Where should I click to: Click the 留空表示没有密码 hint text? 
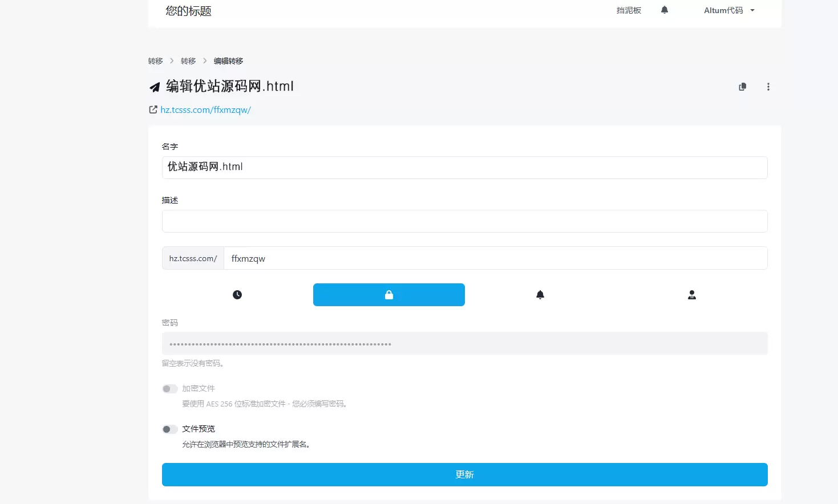(x=193, y=363)
